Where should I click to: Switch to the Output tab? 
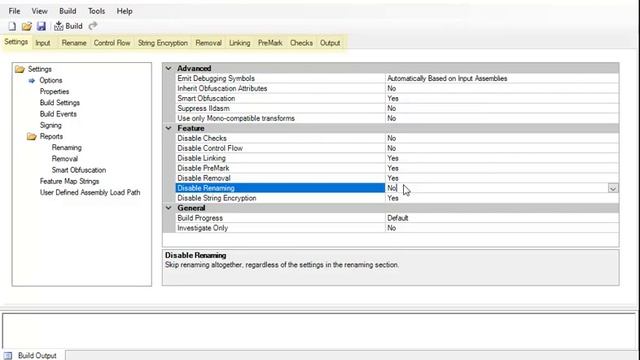(330, 43)
